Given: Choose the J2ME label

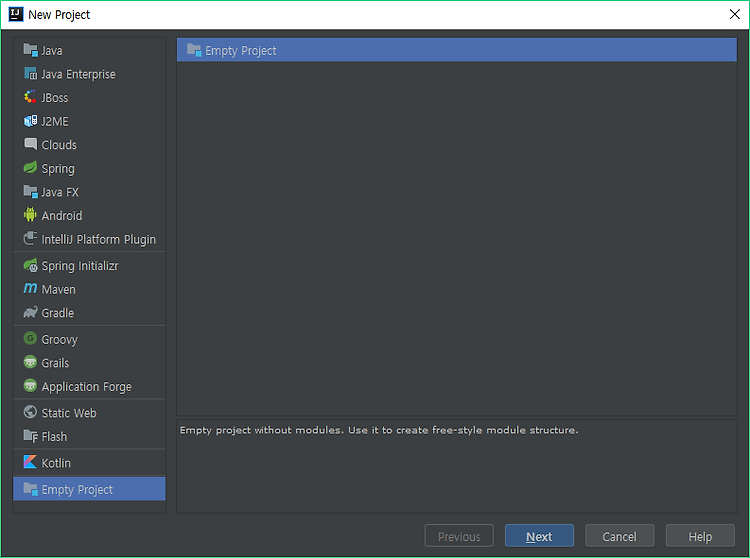Looking at the screenshot, I should [x=55, y=121].
